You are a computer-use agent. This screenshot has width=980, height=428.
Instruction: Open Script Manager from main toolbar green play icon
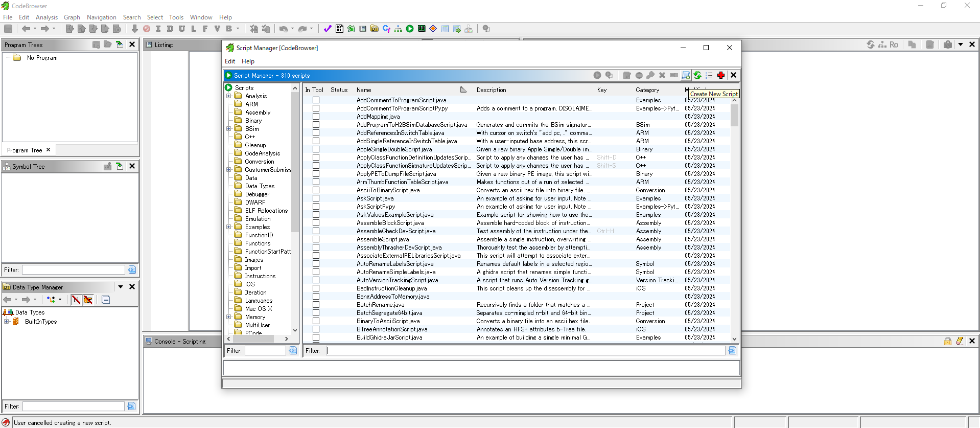click(410, 29)
